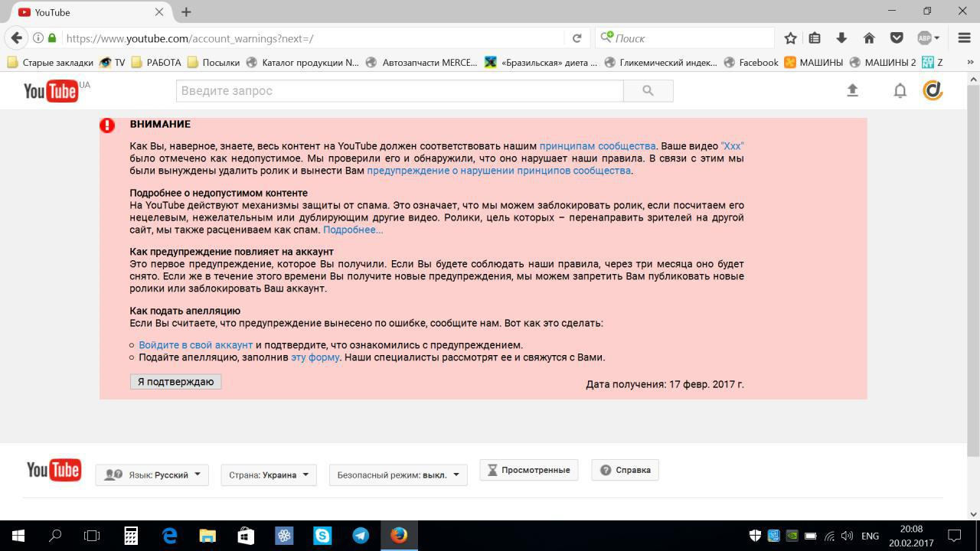Click the Firefox URL address bar
980x551 pixels.
[x=314, y=37]
